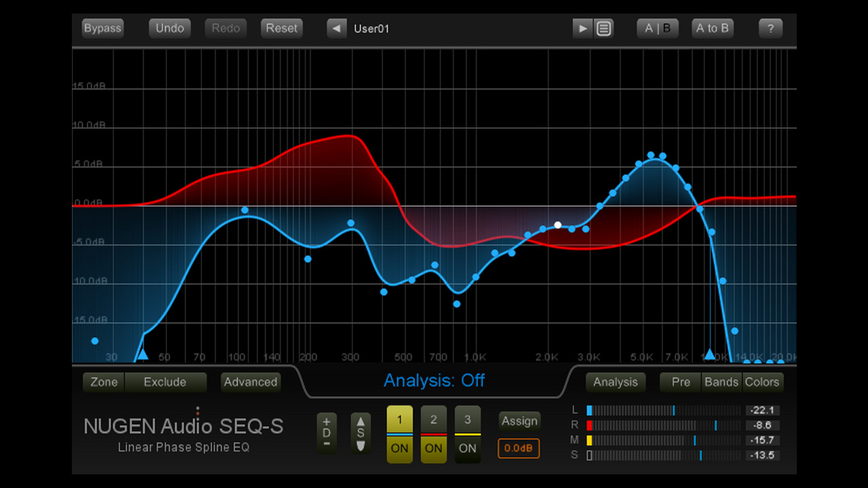Click the low-frequency blue triangle marker near 40 Hz

tap(142, 354)
